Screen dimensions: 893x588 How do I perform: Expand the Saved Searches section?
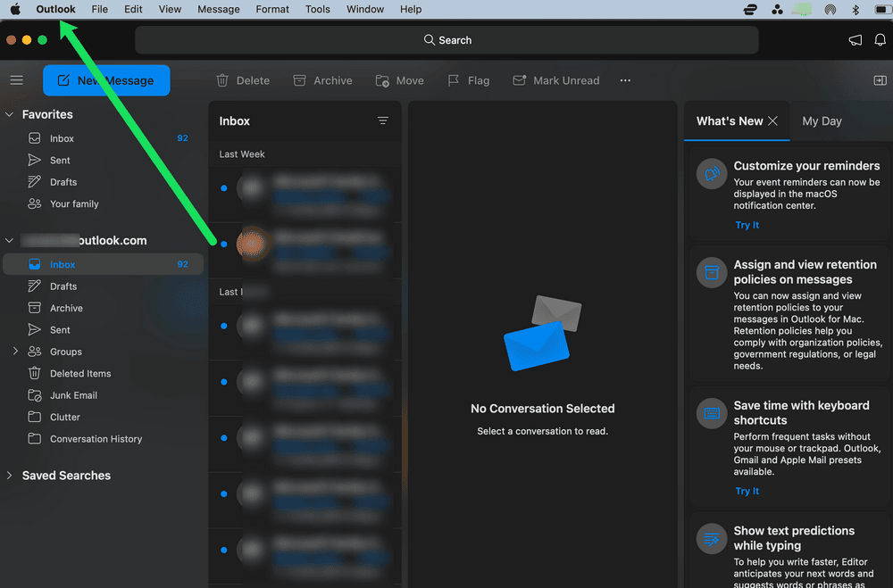[11, 476]
